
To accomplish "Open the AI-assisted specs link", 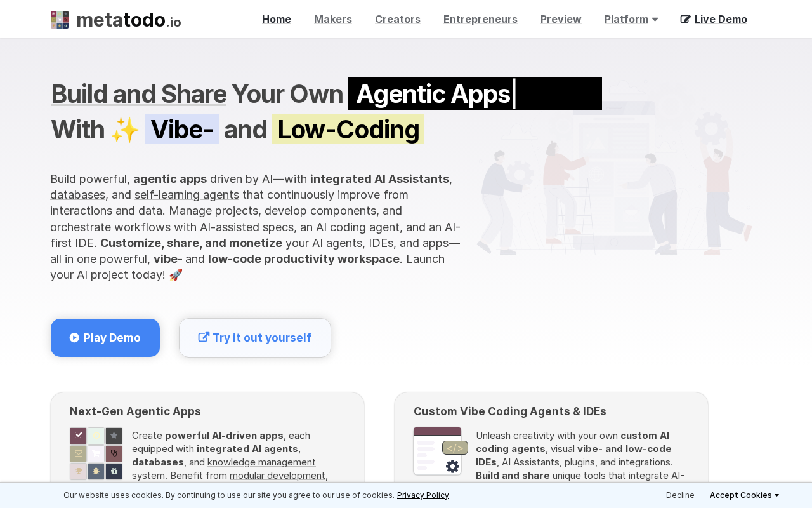I will pos(247,227).
